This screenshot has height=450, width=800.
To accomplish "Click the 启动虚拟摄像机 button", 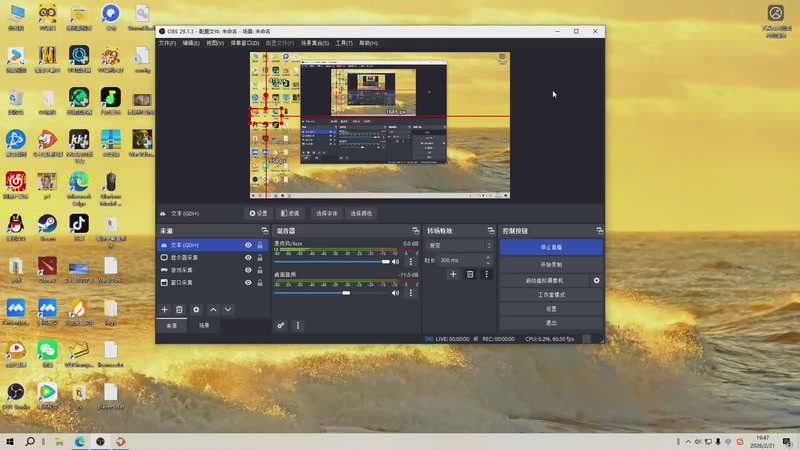I will tap(544, 281).
